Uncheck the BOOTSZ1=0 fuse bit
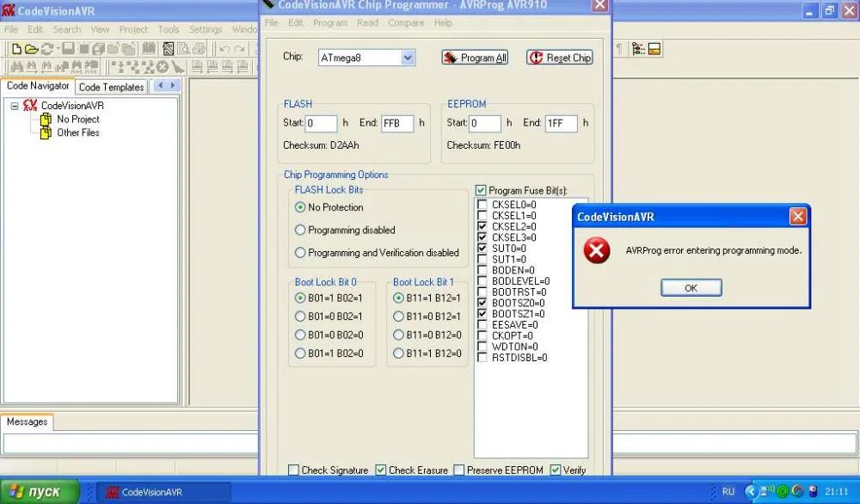 (482, 314)
